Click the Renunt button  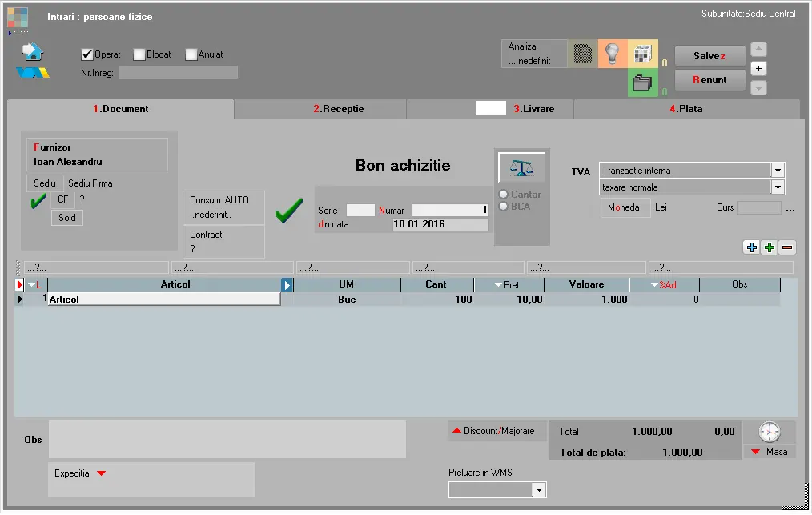[709, 80]
